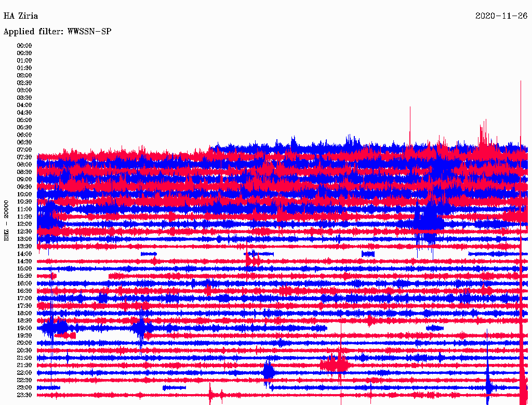
Task: Select the 20:30 time label
Action: pos(24,350)
